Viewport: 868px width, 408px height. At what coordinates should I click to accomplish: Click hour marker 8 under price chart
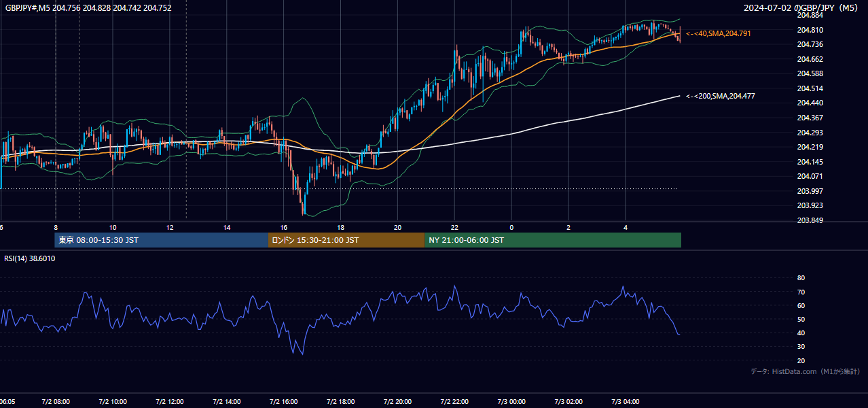click(56, 227)
